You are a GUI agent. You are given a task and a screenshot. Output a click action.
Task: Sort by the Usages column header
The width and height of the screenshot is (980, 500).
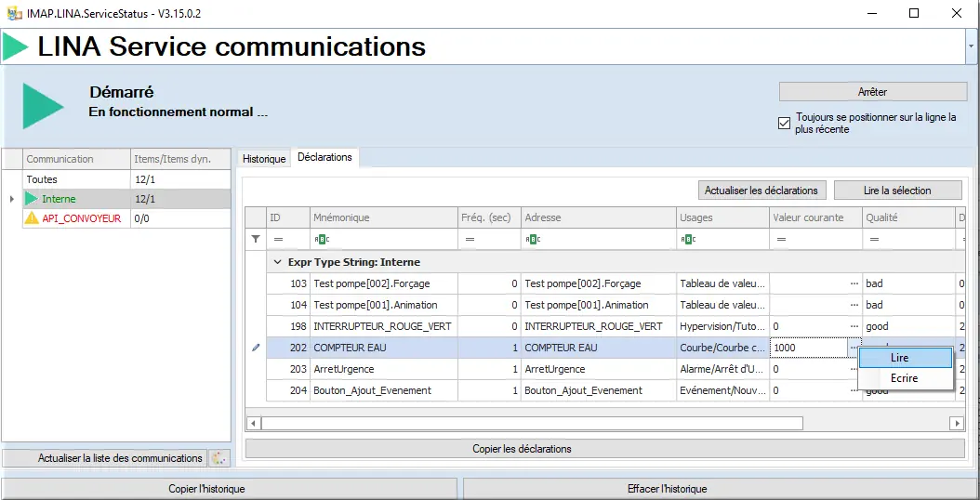722,217
